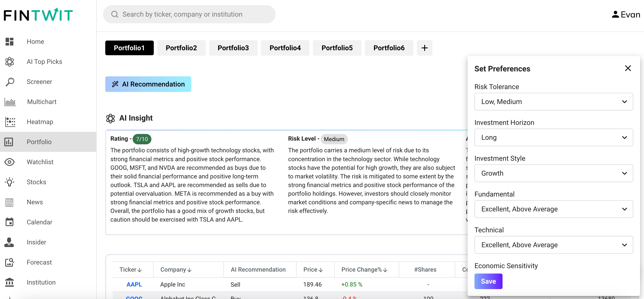Sort by Price Change% column
This screenshot has width=644, height=299.
pos(385,270)
